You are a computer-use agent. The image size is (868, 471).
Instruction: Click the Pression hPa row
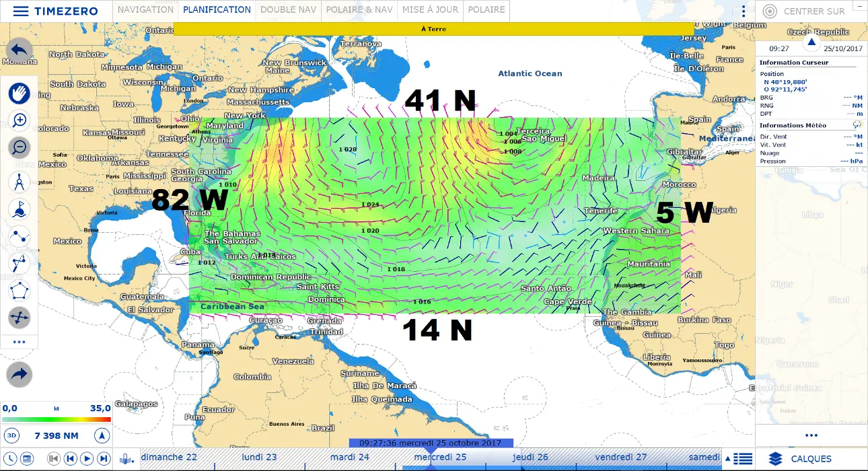tap(811, 161)
